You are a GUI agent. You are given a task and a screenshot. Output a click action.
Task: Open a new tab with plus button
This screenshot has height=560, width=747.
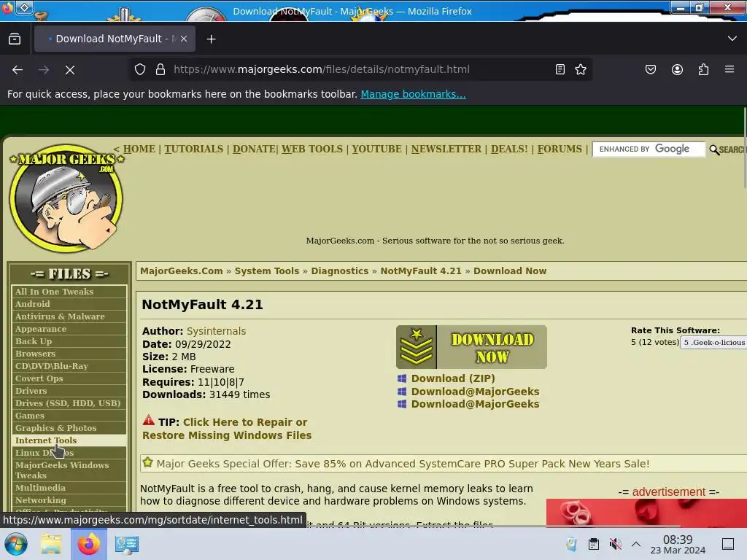(211, 39)
